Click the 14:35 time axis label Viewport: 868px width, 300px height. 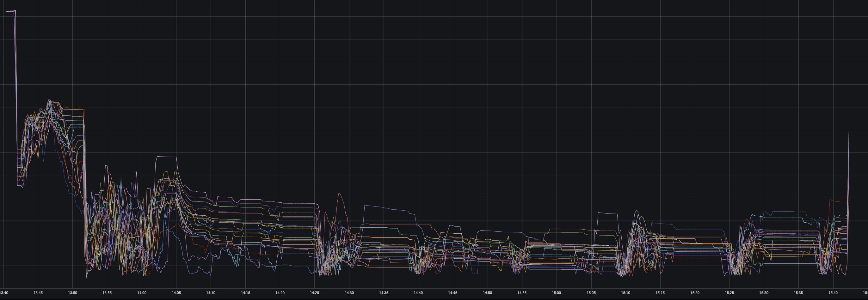tap(384, 293)
